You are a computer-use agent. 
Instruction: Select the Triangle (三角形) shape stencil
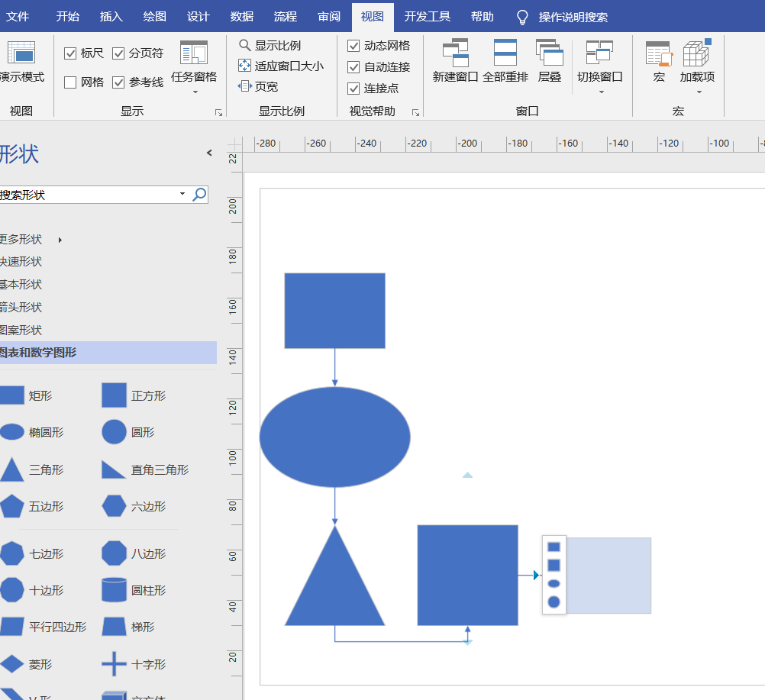32,469
